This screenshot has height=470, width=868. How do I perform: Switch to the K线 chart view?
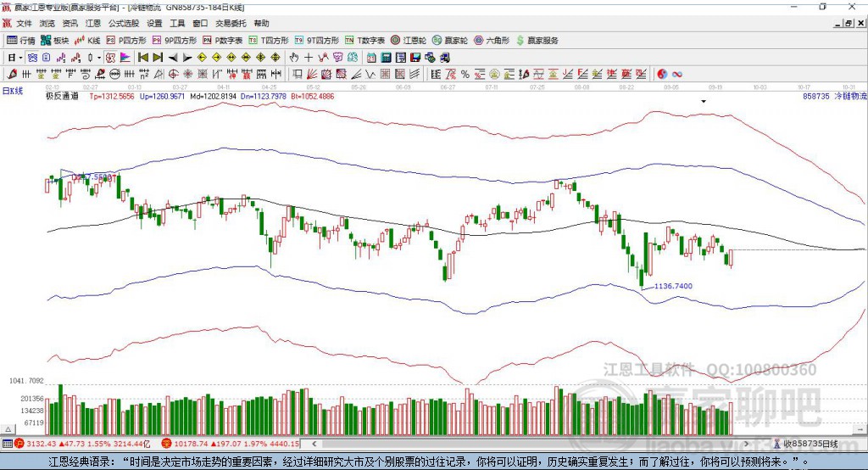pos(87,41)
